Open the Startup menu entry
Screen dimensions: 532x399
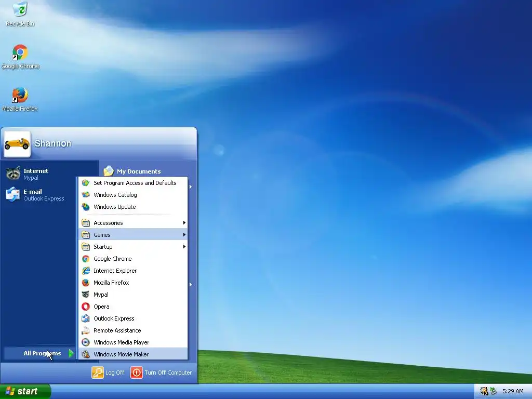(x=133, y=247)
